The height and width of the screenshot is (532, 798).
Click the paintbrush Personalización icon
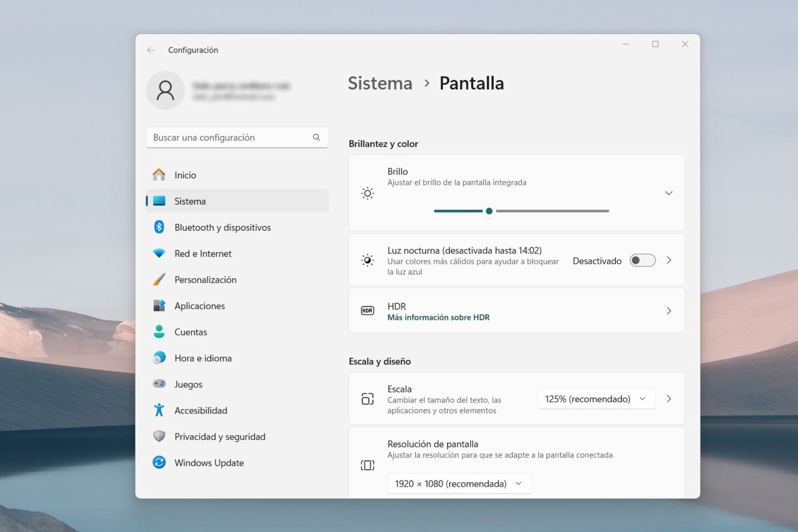(x=159, y=279)
